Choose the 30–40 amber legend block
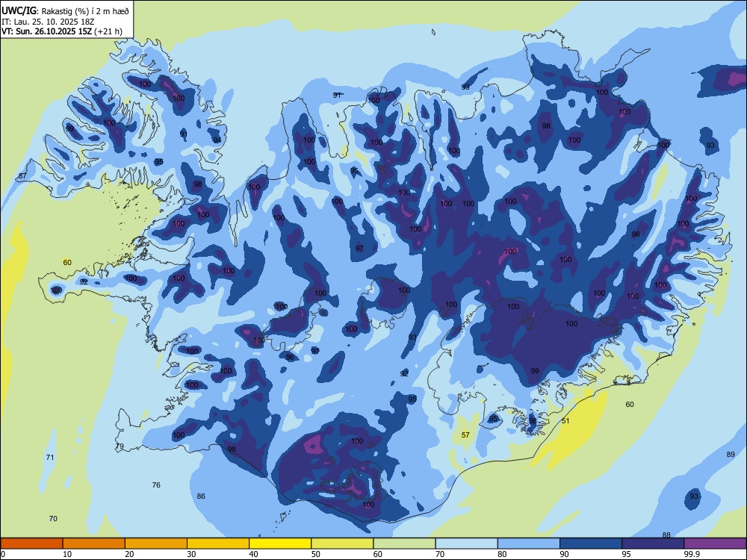This screenshot has width=747, height=560. pyautogui.click(x=218, y=544)
